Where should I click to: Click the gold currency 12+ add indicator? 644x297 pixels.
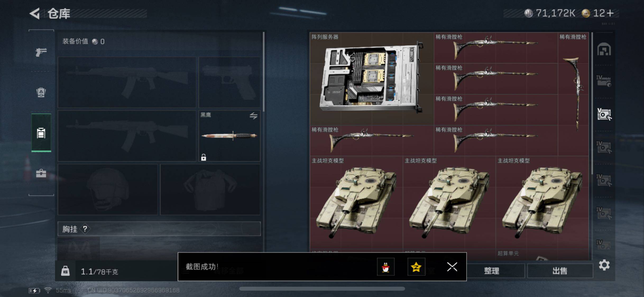(598, 13)
